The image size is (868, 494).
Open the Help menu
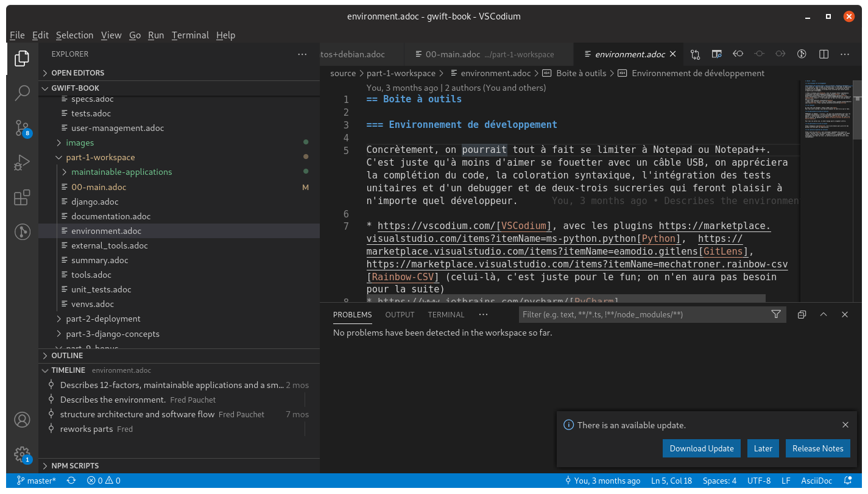pyautogui.click(x=225, y=35)
